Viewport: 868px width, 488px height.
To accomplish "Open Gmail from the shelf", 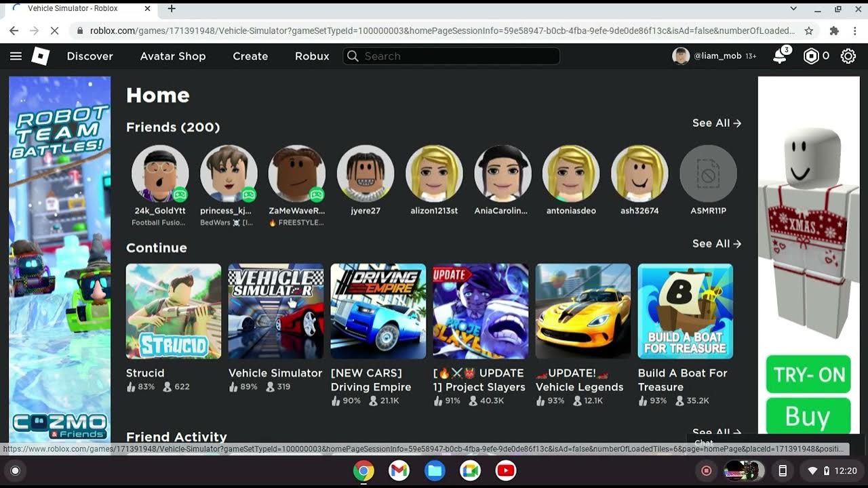I will (x=399, y=470).
